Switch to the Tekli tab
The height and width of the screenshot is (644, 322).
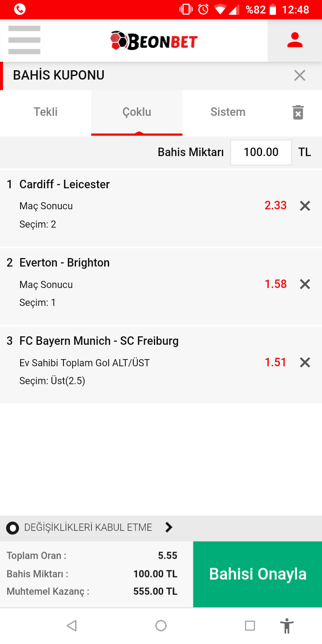click(x=46, y=112)
